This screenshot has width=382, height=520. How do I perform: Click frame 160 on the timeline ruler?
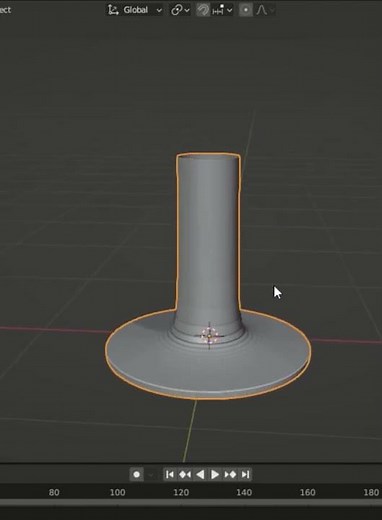pos(307,492)
